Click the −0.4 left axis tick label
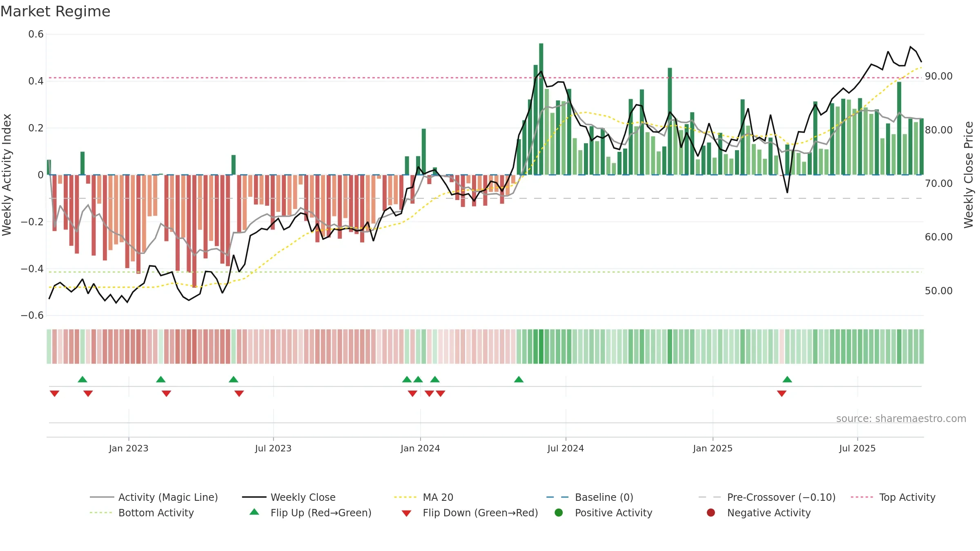The image size is (980, 551). point(32,269)
